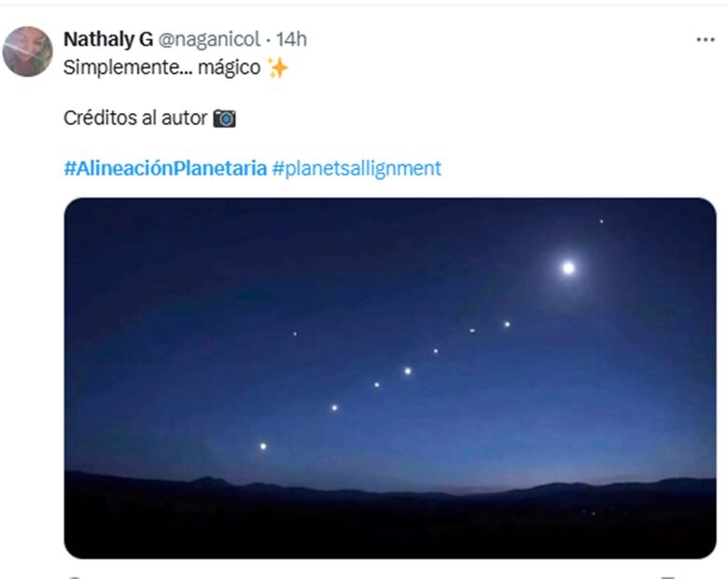Viewport: 728px width, 579px height.
Task: Select the "Créditos al autor" text line
Action: (134, 119)
